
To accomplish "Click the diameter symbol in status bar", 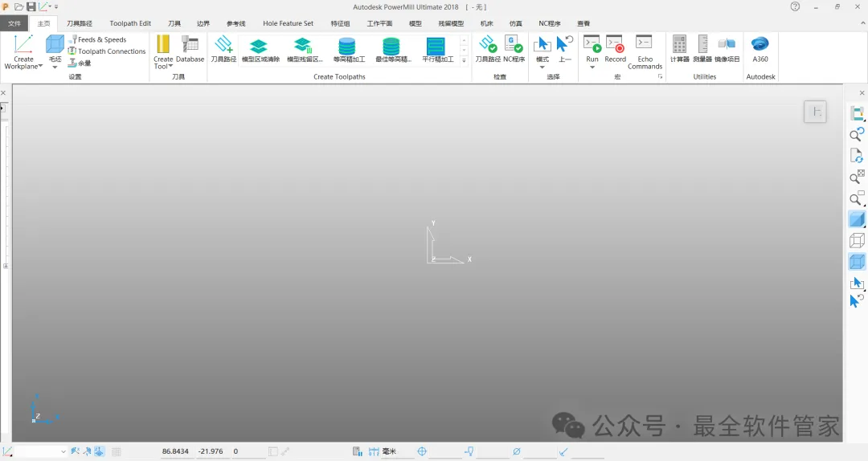I will (517, 451).
